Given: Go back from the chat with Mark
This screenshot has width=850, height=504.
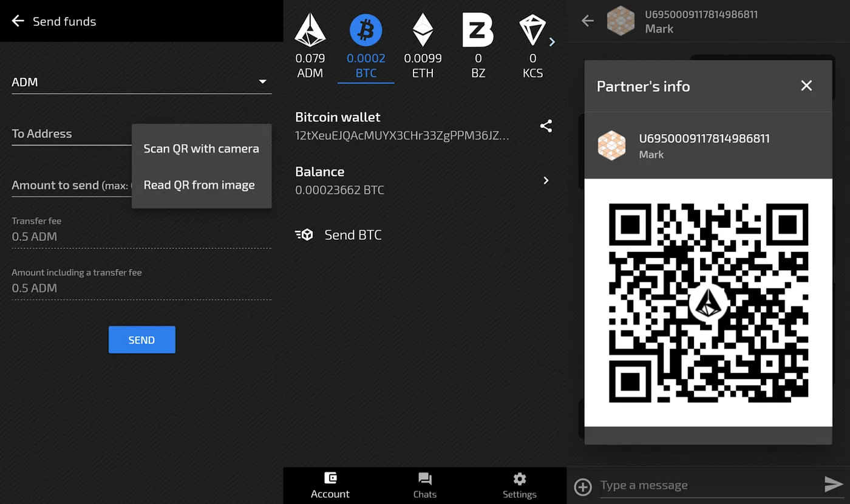Looking at the screenshot, I should pos(587,21).
